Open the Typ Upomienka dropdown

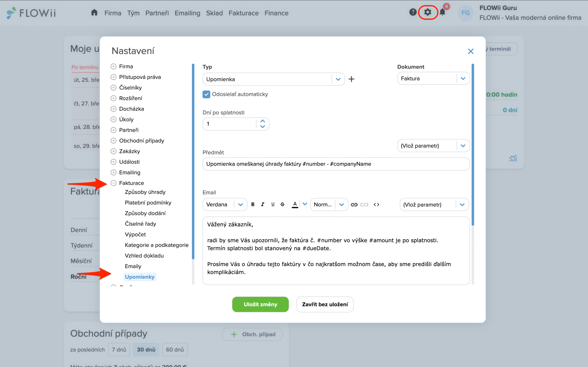(x=338, y=79)
